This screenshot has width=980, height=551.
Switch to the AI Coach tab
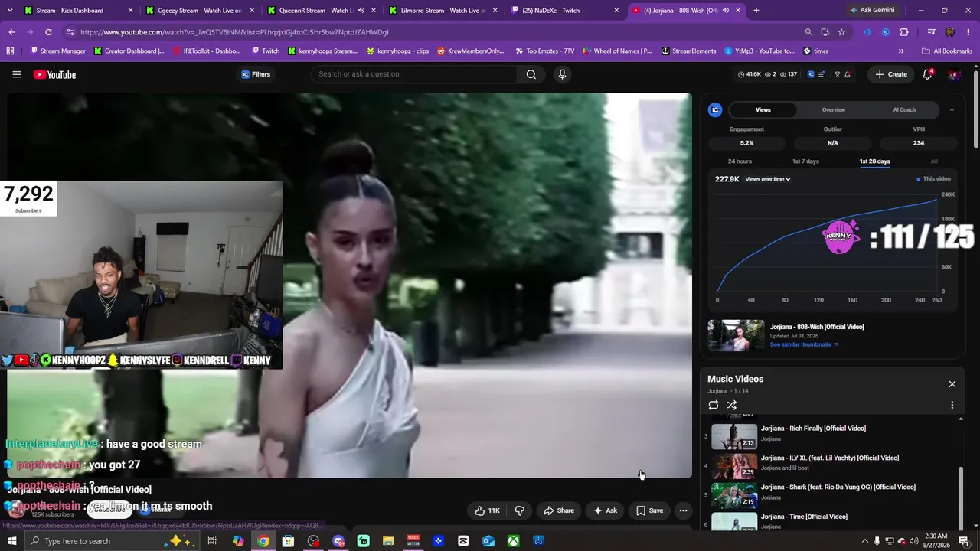(x=904, y=109)
